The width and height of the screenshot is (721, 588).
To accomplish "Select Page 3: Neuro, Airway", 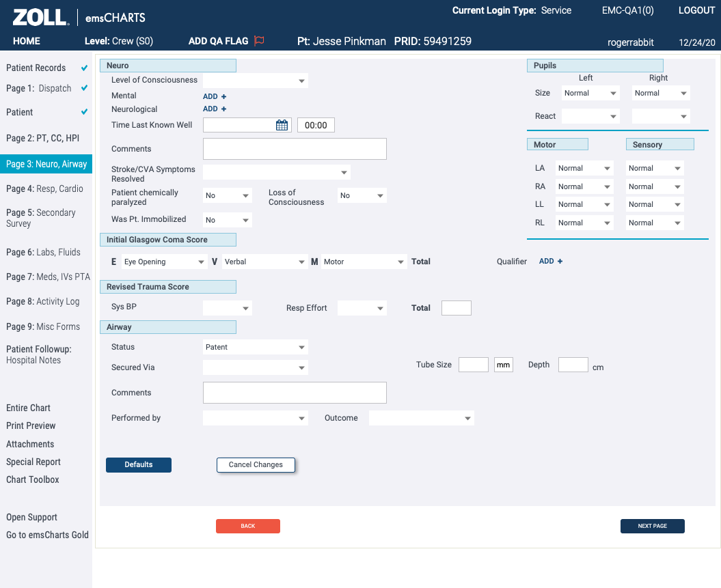I will click(46, 164).
